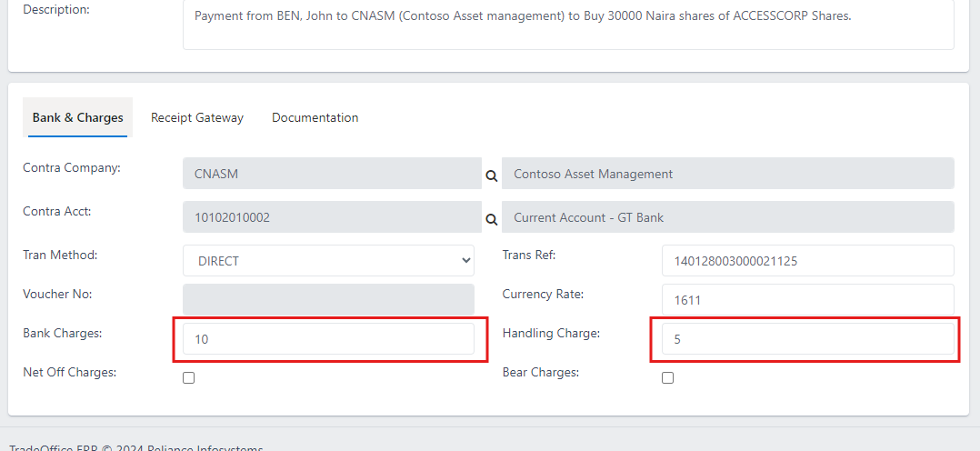This screenshot has height=451, width=980.
Task: Click the Contra Acct search magnifier icon
Action: coord(491,219)
